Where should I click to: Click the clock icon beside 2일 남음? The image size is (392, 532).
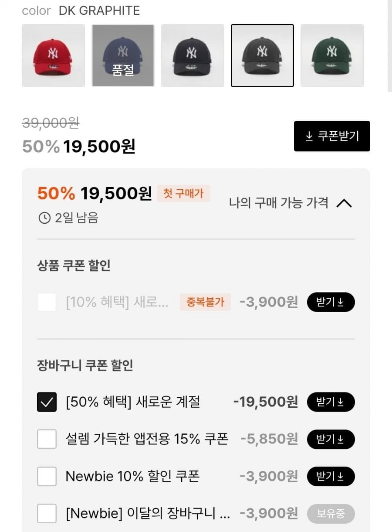44,218
